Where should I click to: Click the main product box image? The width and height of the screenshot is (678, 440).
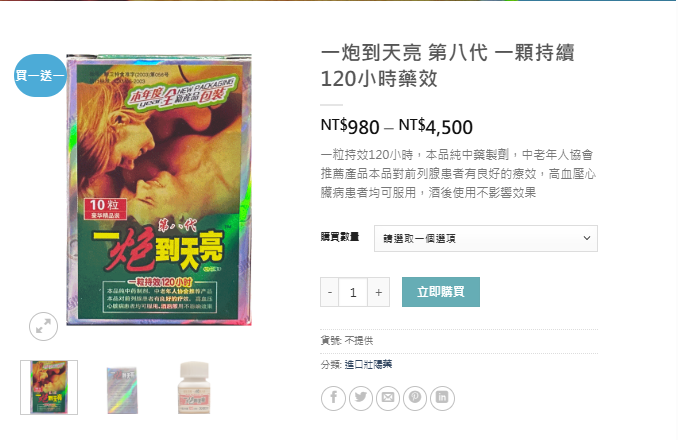pyautogui.click(x=159, y=189)
